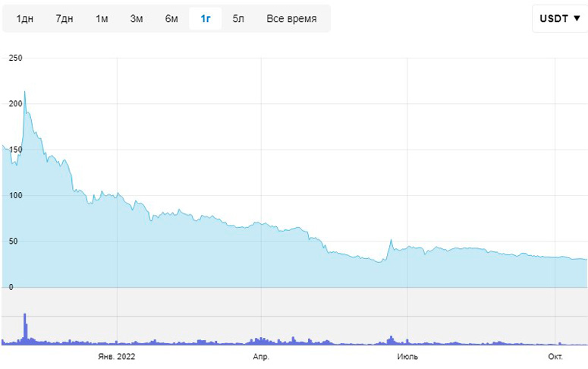Open the Все время range
Viewport: 588px width, 369px height.
tap(291, 18)
